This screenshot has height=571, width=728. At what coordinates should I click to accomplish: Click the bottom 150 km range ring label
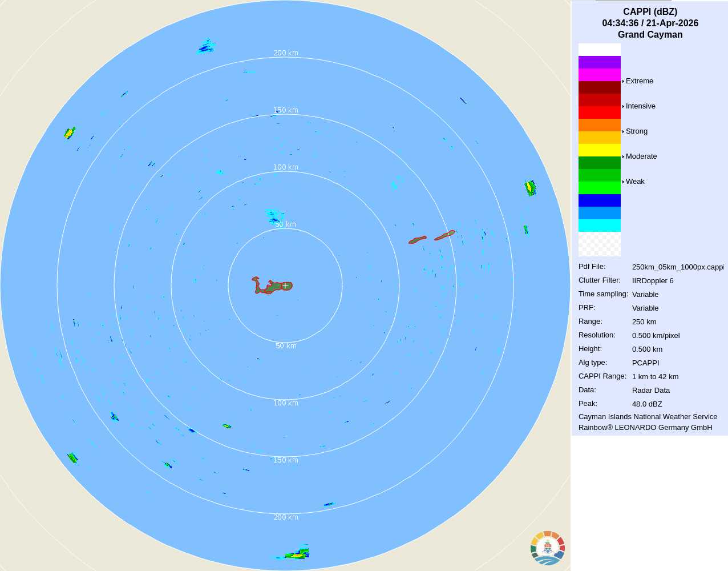[x=285, y=460]
